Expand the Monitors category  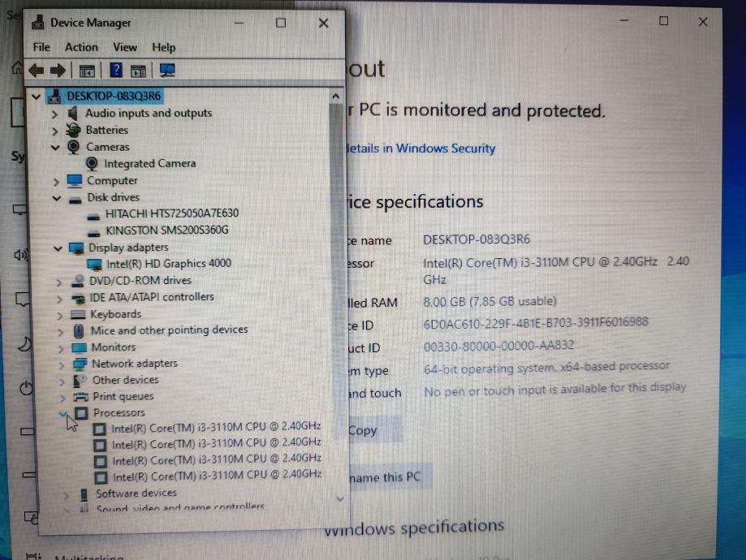click(60, 349)
